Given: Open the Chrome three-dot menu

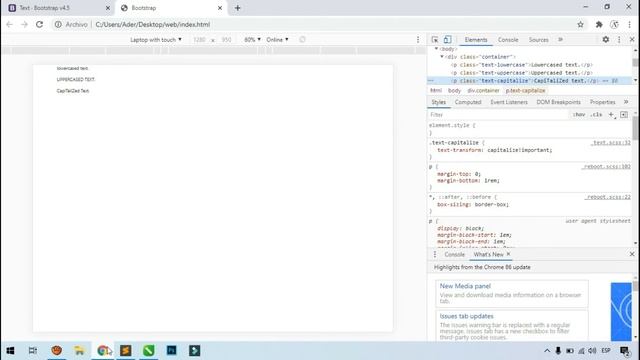Looking at the screenshot, I should (x=629, y=24).
